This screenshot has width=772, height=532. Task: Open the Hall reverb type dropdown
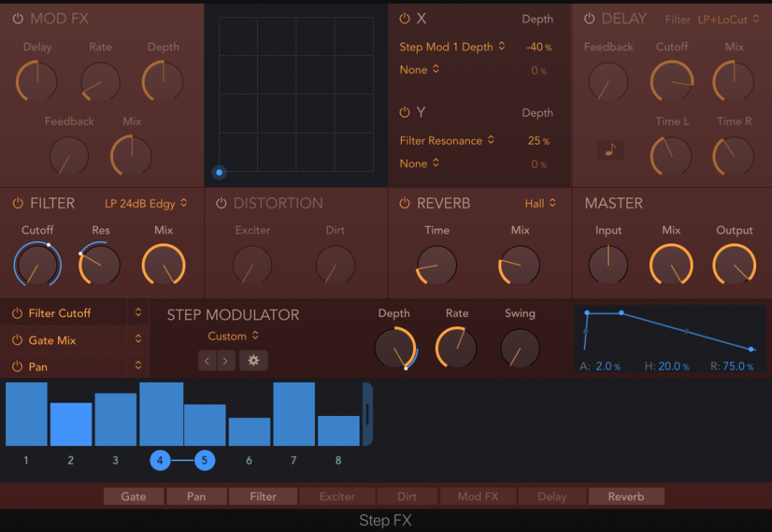click(541, 203)
